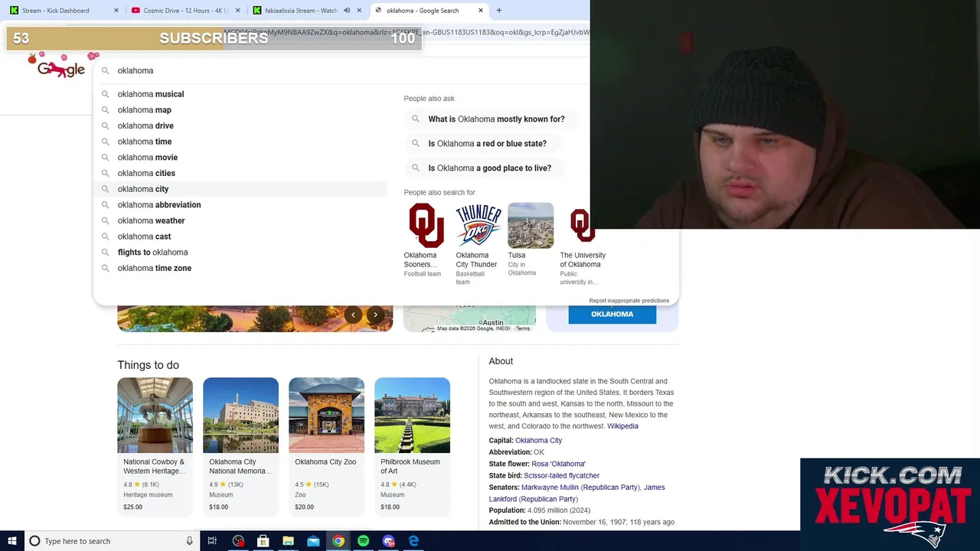980x551 pixels.
Task: Click the Chrome icon in the taskbar
Action: pyautogui.click(x=338, y=541)
